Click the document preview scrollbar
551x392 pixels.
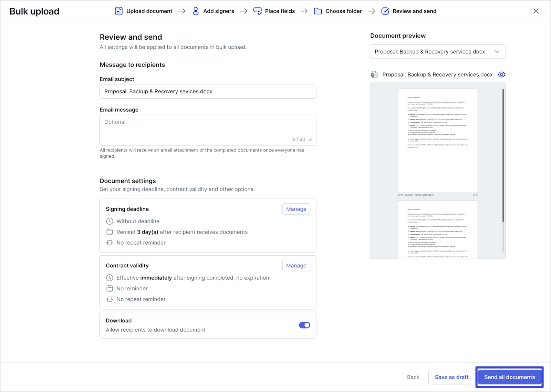503,155
